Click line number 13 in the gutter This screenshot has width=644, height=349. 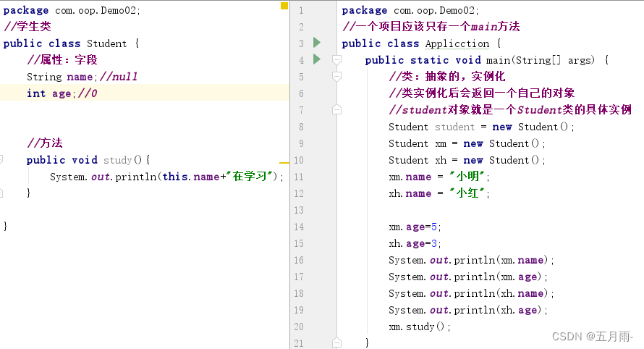coord(299,210)
